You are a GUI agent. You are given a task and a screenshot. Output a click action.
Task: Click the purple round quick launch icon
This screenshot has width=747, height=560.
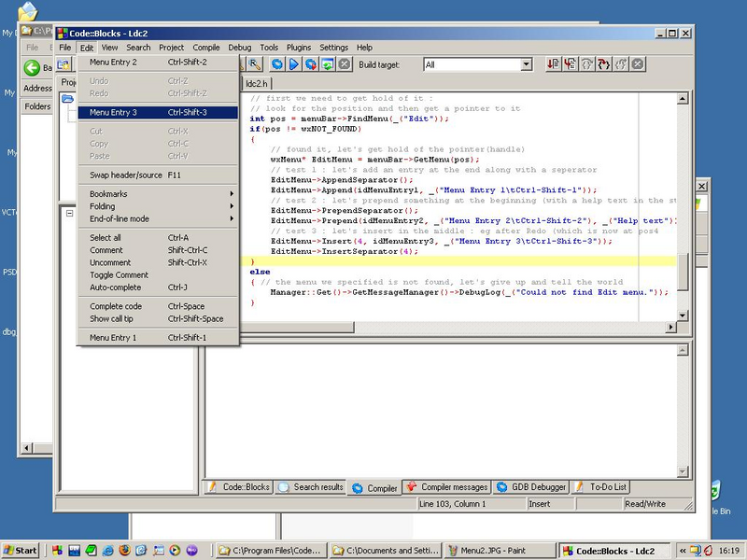191,551
